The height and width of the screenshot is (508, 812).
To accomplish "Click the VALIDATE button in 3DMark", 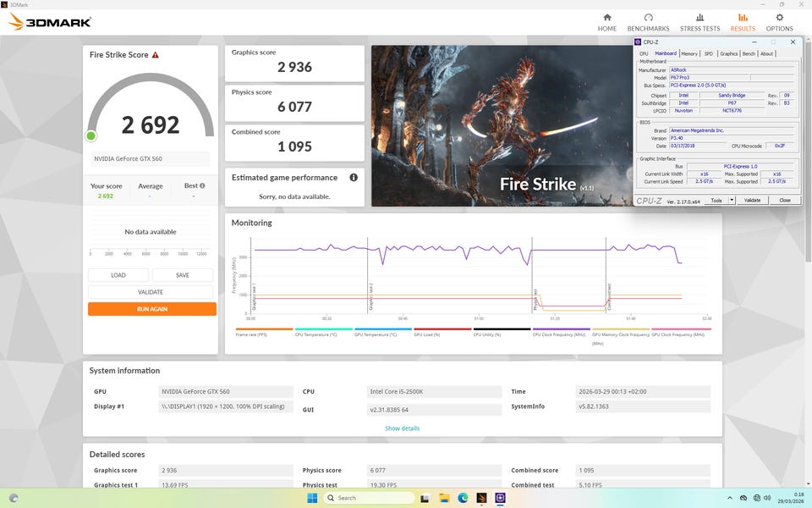I will coord(151,292).
